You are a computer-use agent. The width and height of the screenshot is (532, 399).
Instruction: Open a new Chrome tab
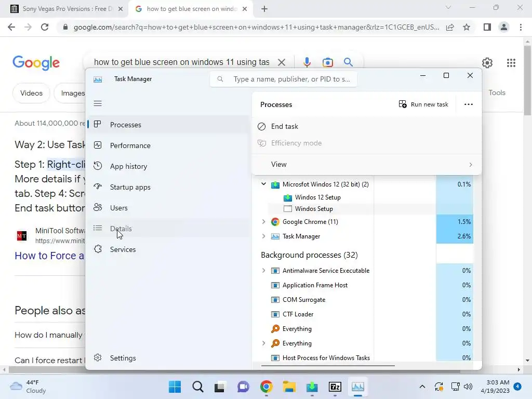point(264,9)
